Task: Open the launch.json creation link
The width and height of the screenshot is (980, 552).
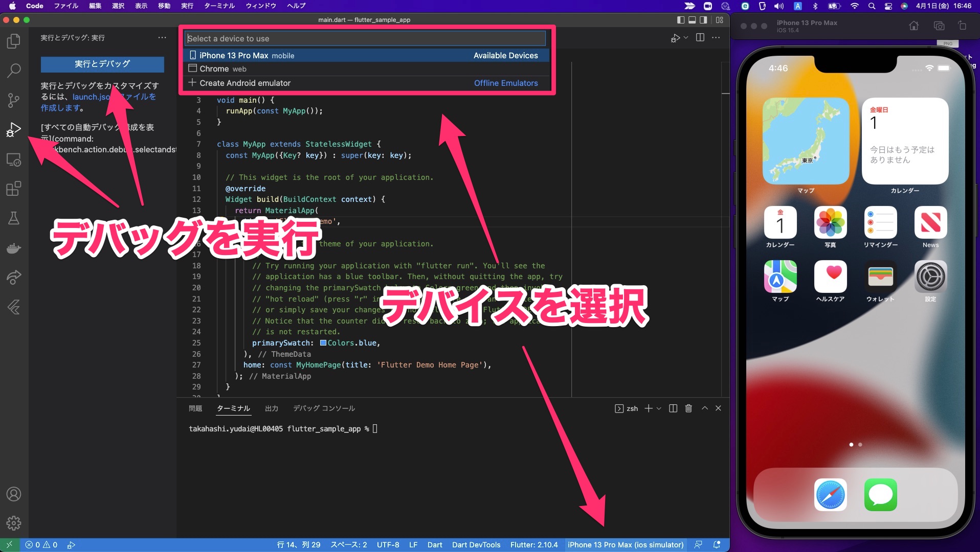Action: (x=91, y=97)
